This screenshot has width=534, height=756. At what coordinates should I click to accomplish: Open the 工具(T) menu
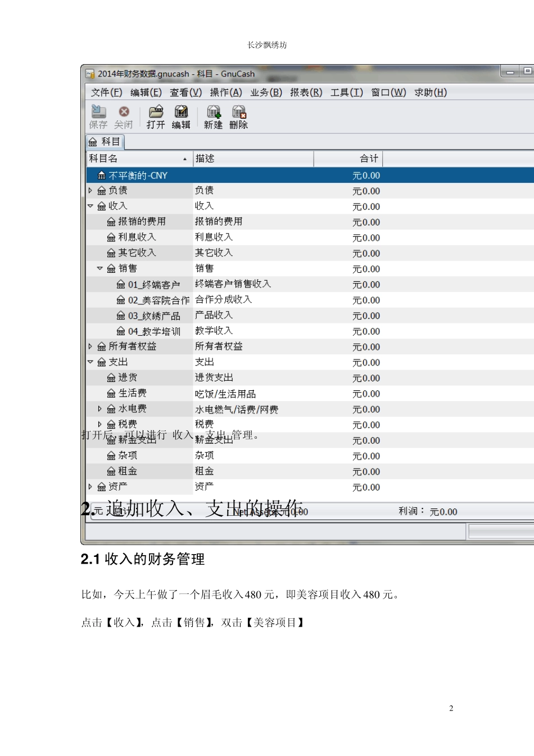pos(346,92)
